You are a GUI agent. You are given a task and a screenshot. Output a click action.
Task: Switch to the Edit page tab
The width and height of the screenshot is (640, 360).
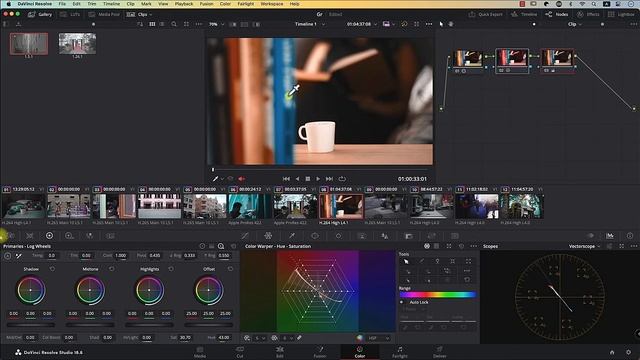[280, 352]
